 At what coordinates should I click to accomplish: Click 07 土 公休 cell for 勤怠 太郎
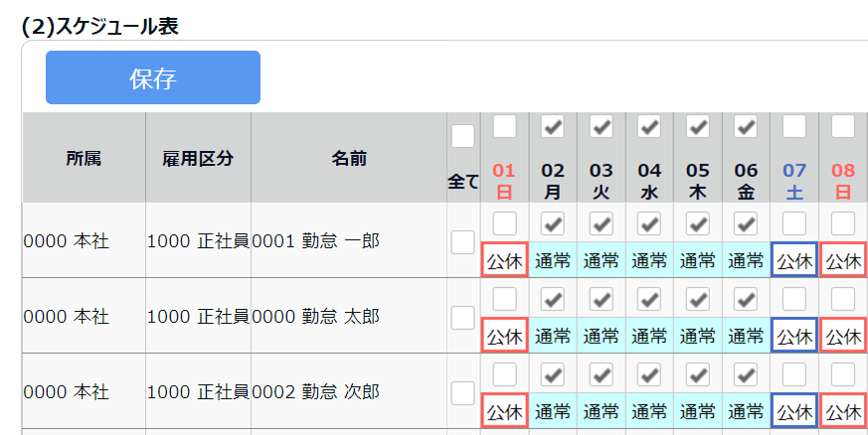(x=794, y=336)
